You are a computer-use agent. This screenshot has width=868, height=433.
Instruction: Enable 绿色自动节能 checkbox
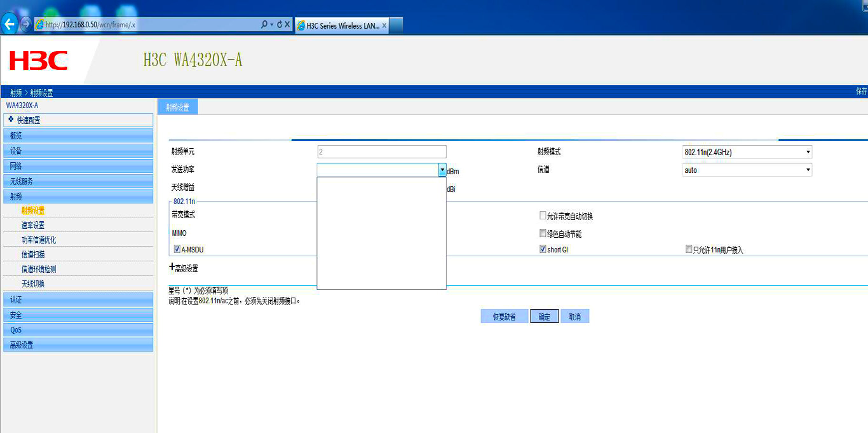pyautogui.click(x=543, y=233)
